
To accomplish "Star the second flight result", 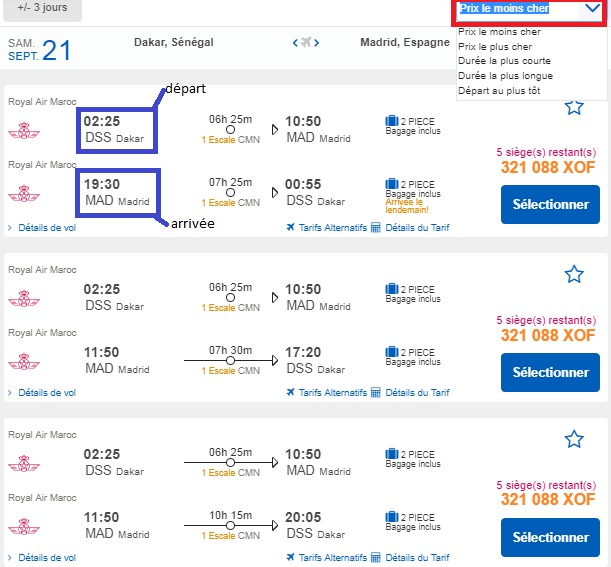I will click(x=574, y=274).
